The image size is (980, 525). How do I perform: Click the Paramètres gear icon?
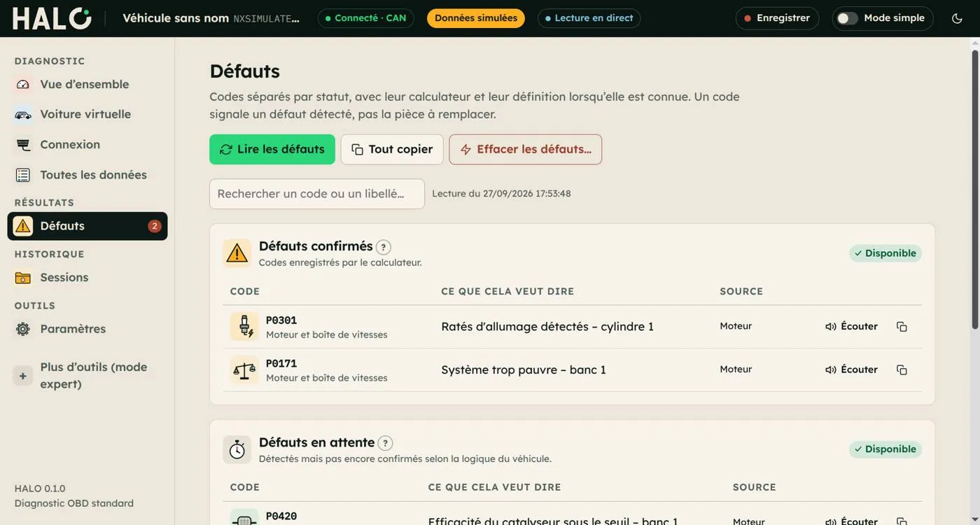click(23, 329)
